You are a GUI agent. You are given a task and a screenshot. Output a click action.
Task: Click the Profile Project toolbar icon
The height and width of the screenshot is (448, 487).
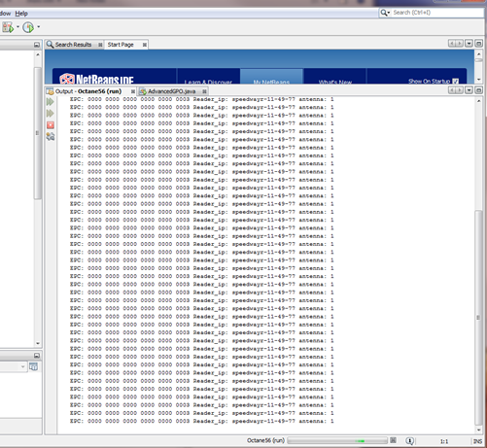(x=28, y=27)
